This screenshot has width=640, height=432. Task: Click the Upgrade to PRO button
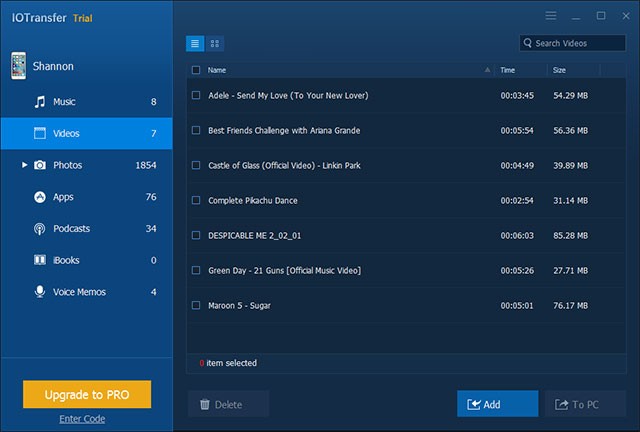tap(87, 395)
